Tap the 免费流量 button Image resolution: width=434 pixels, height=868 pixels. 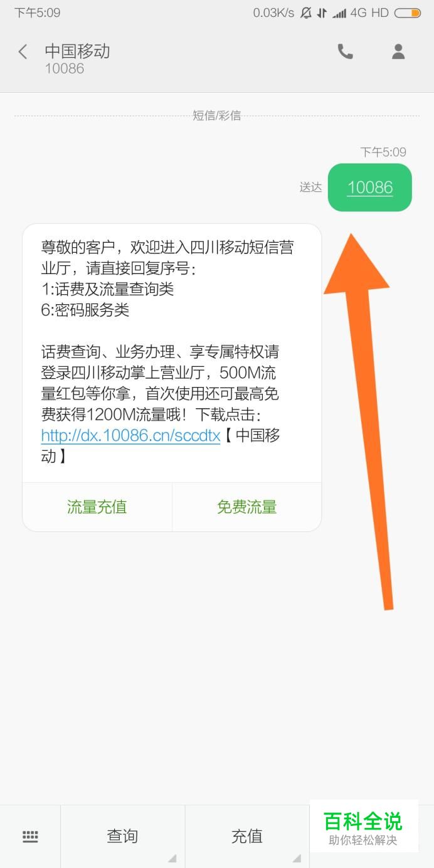click(247, 507)
